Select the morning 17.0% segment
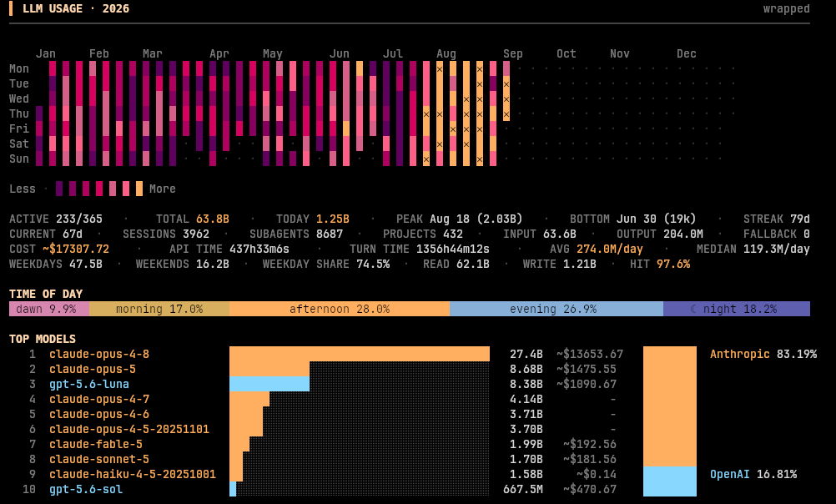 coord(159,309)
